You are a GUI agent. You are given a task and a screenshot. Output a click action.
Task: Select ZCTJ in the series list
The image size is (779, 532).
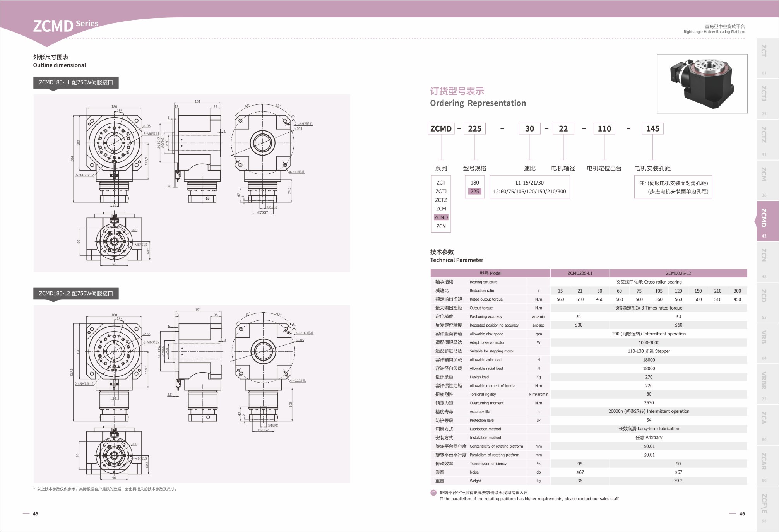click(441, 191)
